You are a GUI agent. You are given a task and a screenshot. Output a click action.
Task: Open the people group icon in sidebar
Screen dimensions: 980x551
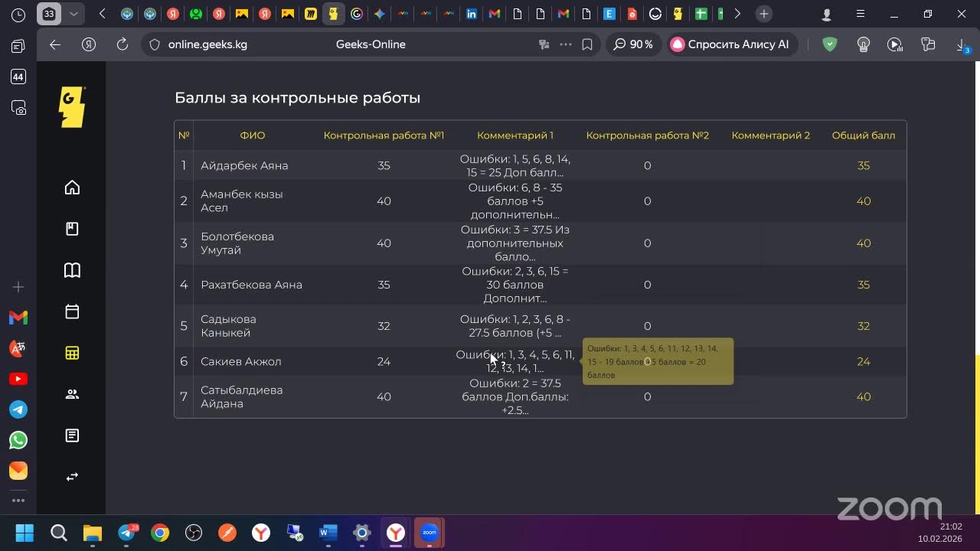coord(72,394)
